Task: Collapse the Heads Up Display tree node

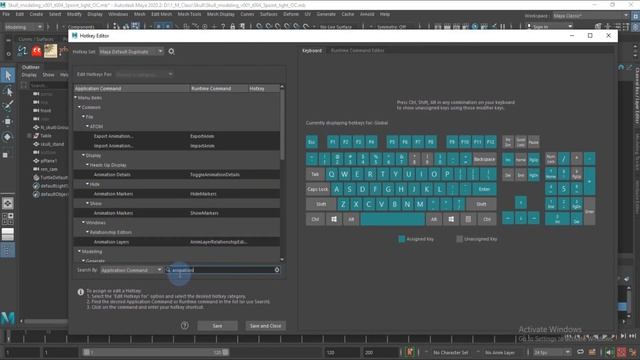Action: 87,165
